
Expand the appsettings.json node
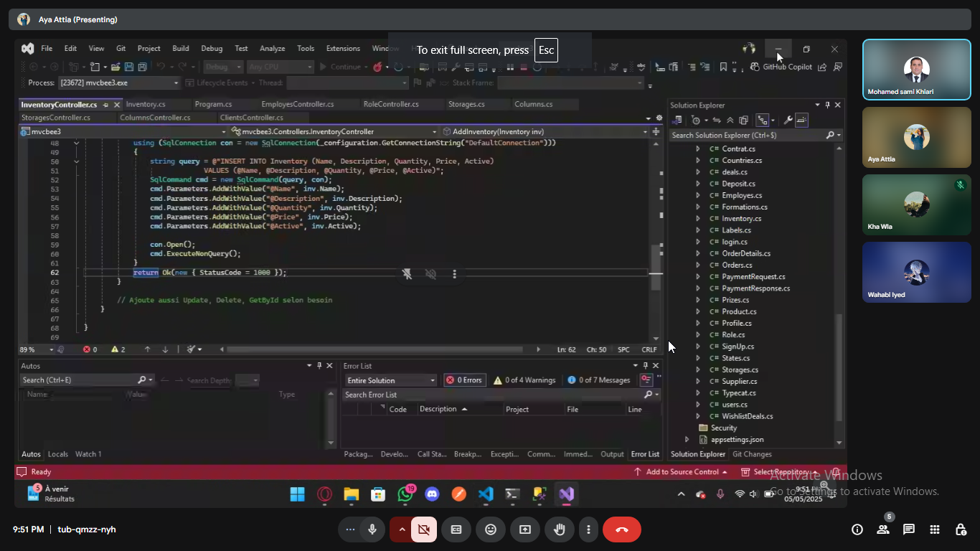(687, 440)
